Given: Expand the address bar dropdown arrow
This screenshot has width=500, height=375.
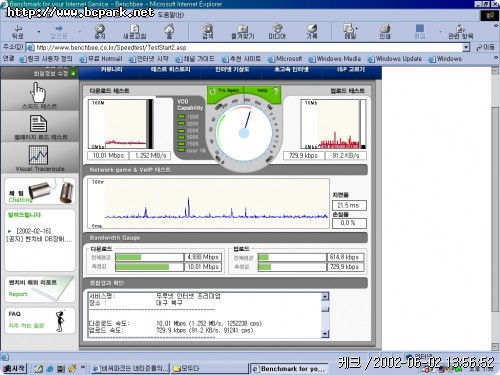Looking at the screenshot, I should pos(466,47).
